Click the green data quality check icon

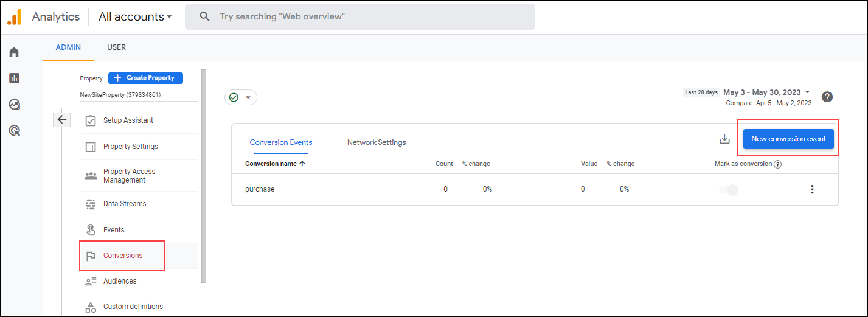pyautogui.click(x=234, y=97)
